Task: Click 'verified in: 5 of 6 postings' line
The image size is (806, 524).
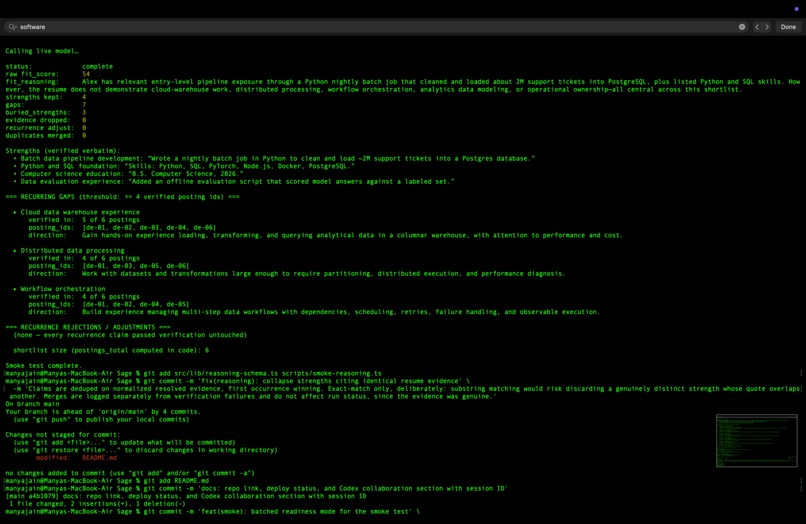Action: [x=84, y=220]
